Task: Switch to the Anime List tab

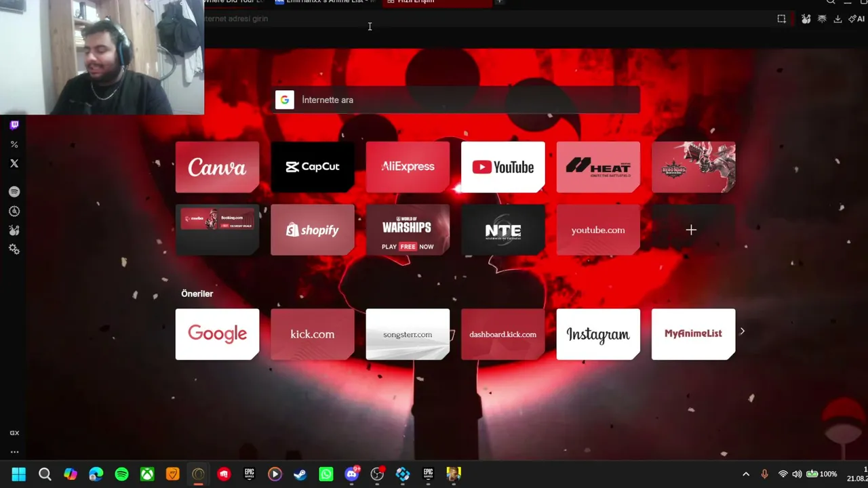Action: pyautogui.click(x=326, y=3)
